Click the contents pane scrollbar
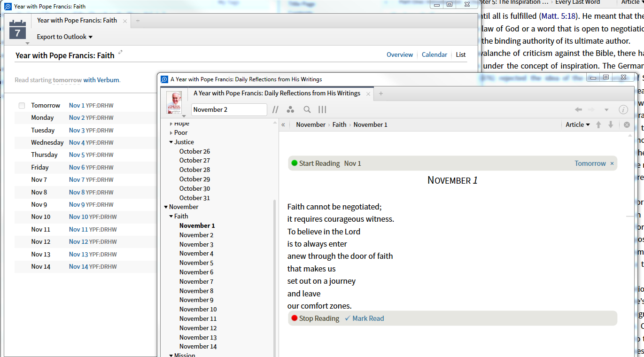 pyautogui.click(x=275, y=279)
